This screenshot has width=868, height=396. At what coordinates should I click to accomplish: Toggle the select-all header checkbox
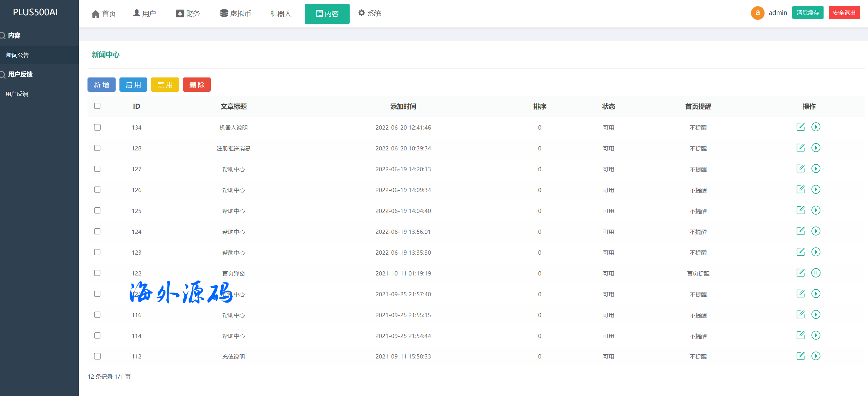point(97,106)
